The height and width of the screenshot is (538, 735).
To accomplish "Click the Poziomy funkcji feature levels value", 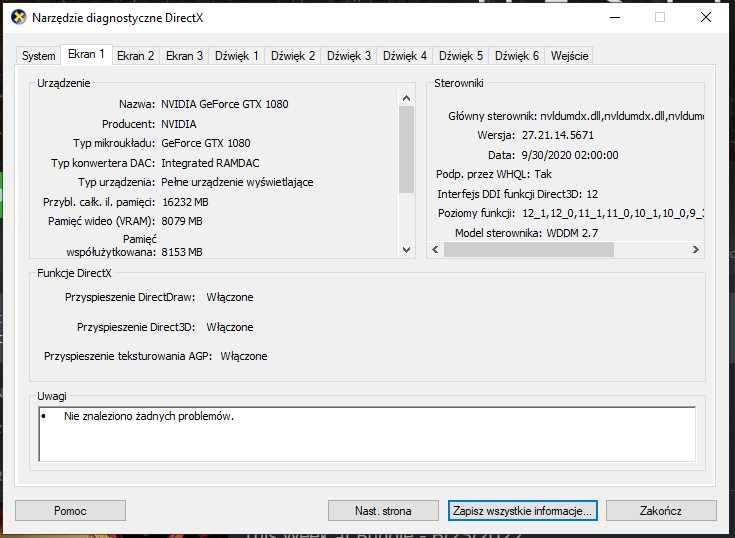I will 613,213.
